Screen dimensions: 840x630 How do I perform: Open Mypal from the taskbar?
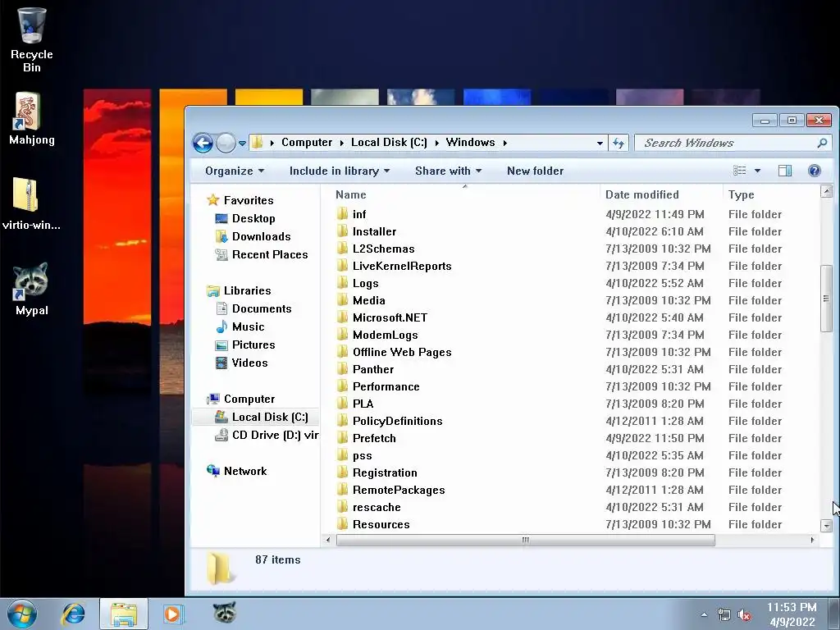225,612
